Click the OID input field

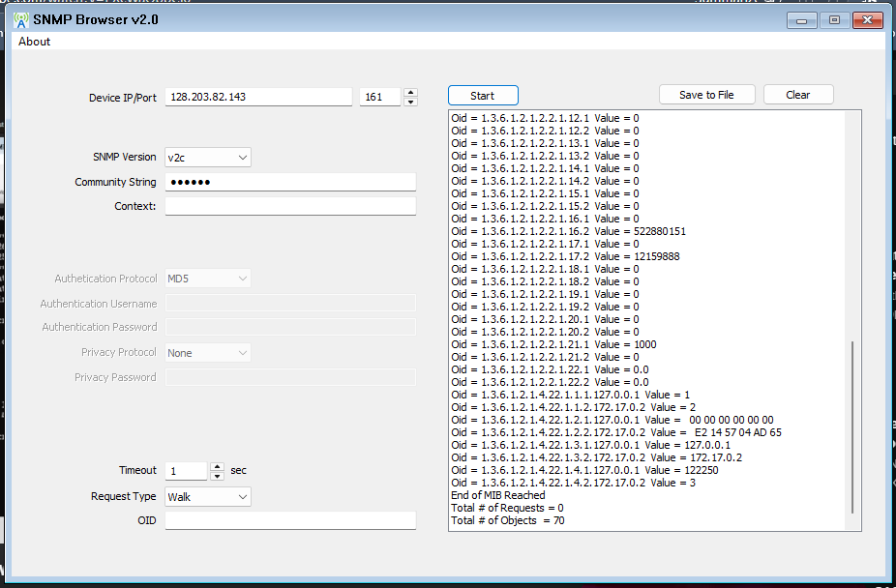pyautogui.click(x=290, y=520)
